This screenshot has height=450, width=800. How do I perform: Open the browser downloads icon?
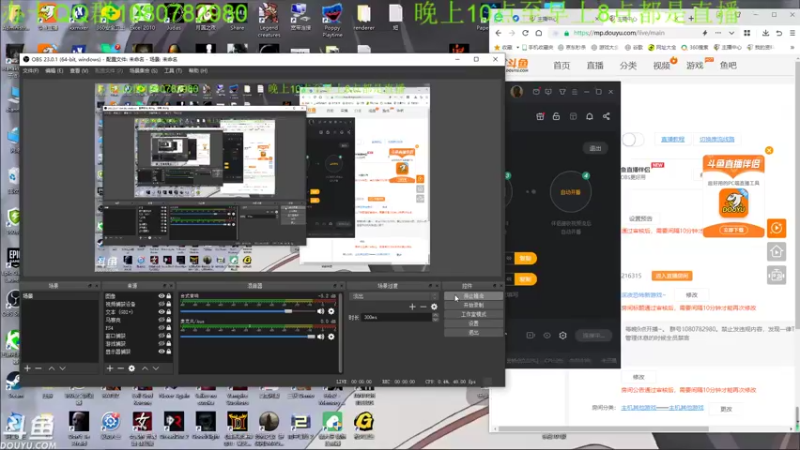point(765,33)
